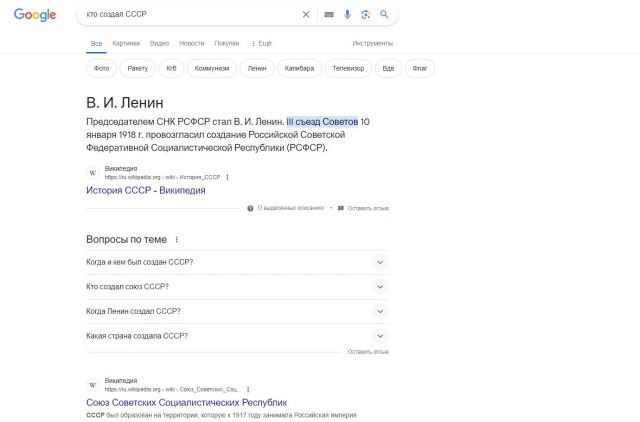Switch to the 'Новости' tab
Screen dimensions: 640x422
(x=191, y=43)
